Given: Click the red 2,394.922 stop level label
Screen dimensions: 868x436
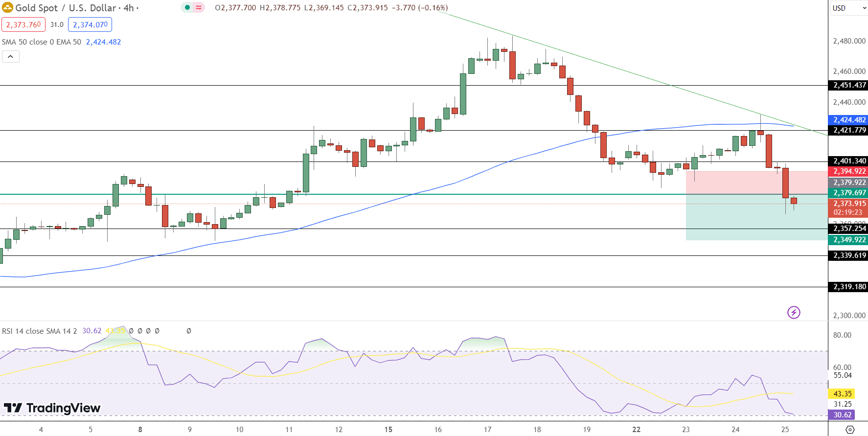Looking at the screenshot, I should pyautogui.click(x=848, y=171).
